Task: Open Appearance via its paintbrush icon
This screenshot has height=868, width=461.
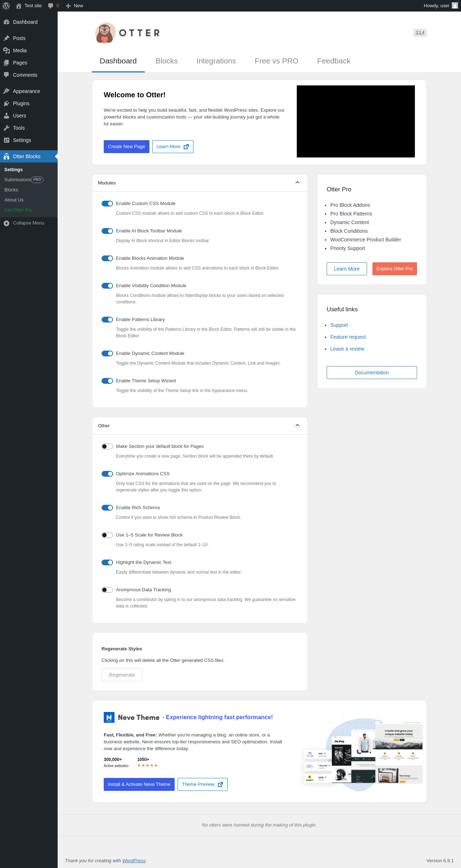Action: point(6,91)
